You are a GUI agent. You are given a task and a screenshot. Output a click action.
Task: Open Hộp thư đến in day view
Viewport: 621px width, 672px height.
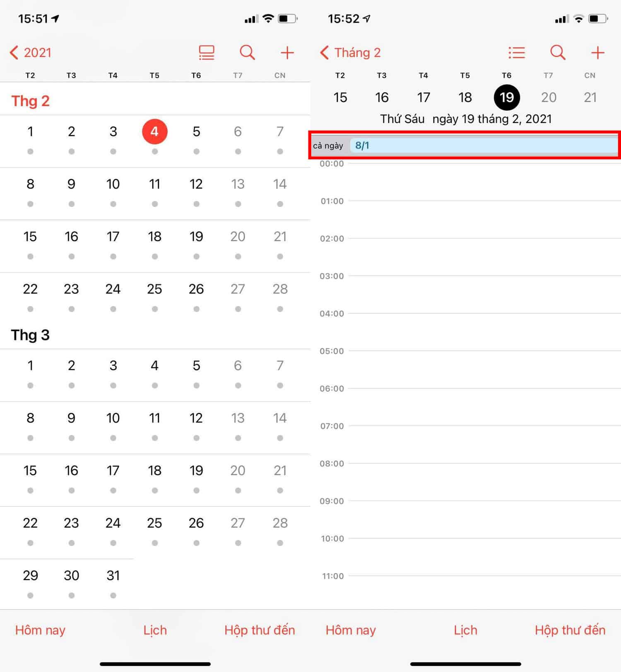tap(570, 630)
